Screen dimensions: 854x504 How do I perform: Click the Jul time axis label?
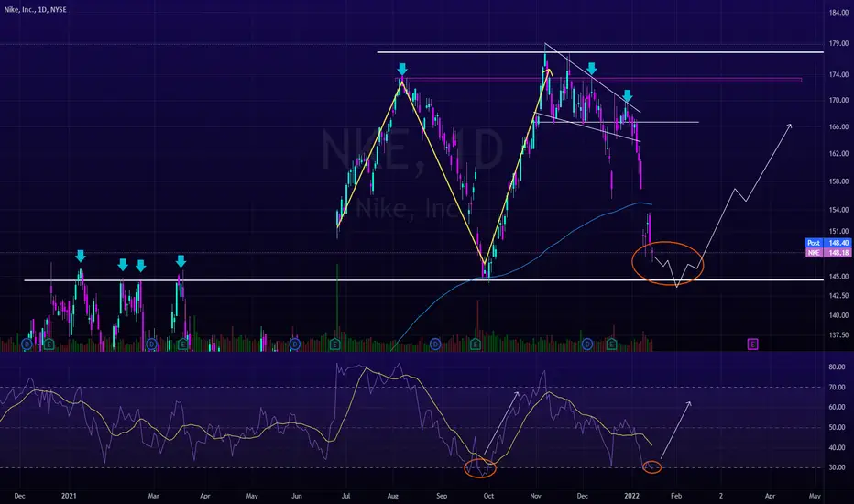pos(345,496)
